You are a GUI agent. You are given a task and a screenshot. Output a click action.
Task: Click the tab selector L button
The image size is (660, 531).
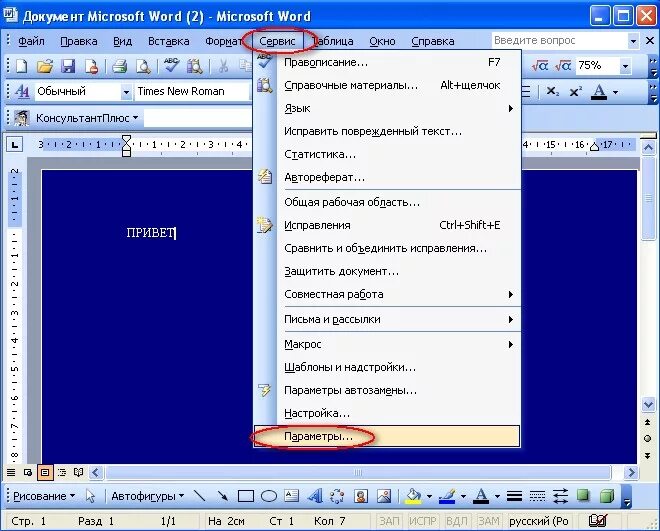[x=15, y=145]
